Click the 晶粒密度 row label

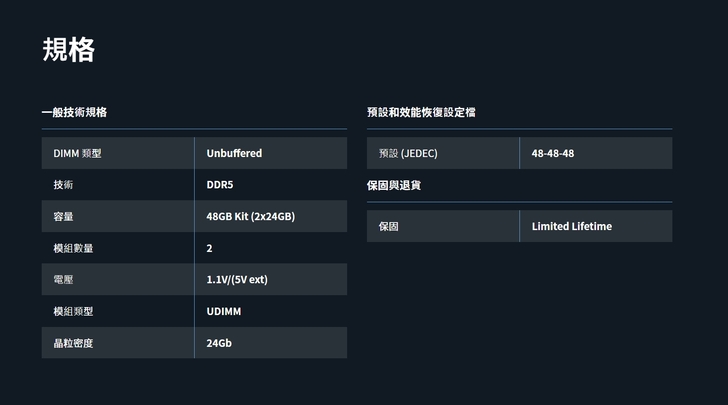pos(73,343)
